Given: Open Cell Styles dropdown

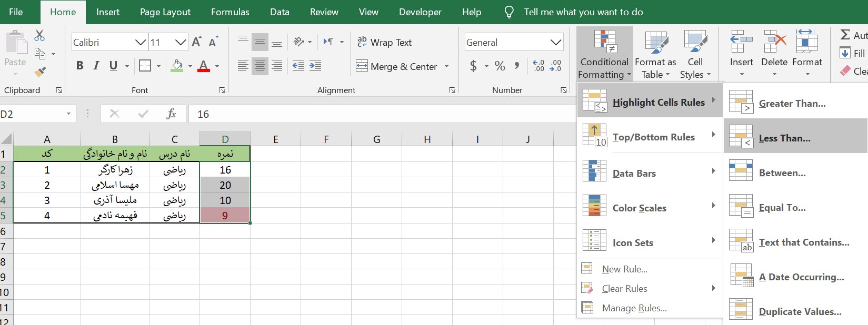Looking at the screenshot, I should (x=695, y=55).
